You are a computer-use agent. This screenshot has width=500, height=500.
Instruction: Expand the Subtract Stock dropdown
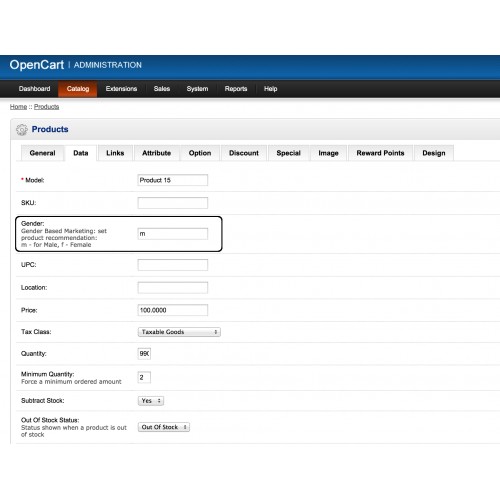tap(151, 401)
